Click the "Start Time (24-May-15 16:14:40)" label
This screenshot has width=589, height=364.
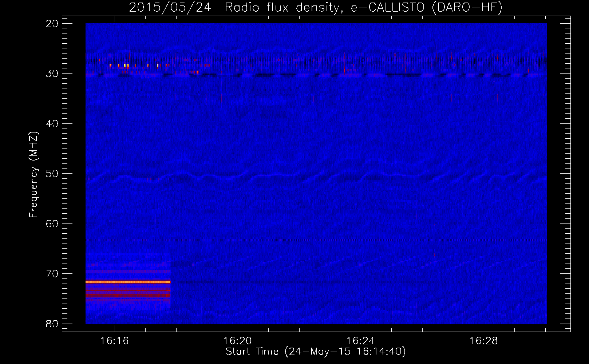[315, 352]
